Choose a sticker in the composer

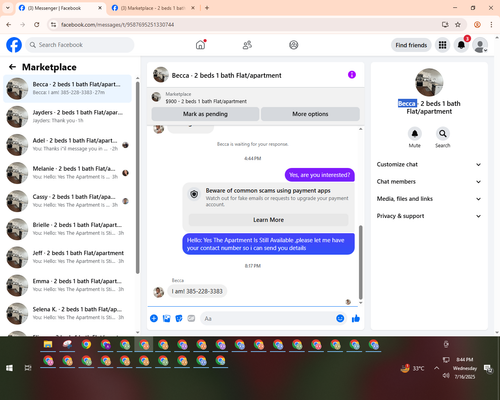[x=179, y=318]
